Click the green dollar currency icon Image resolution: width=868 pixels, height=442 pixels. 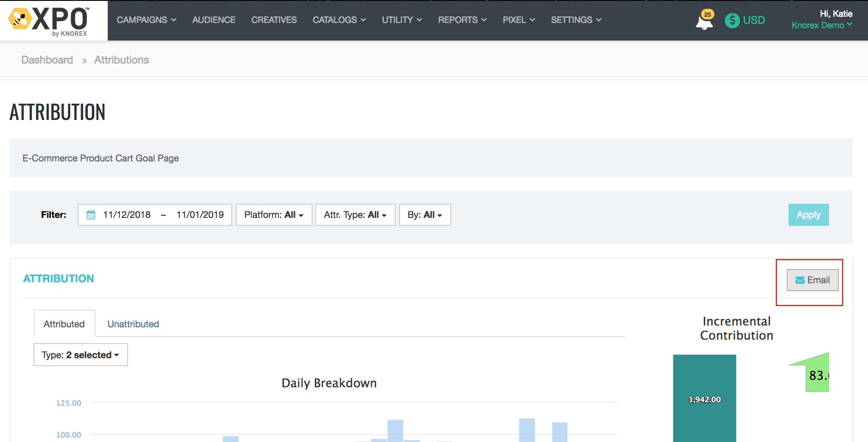732,20
